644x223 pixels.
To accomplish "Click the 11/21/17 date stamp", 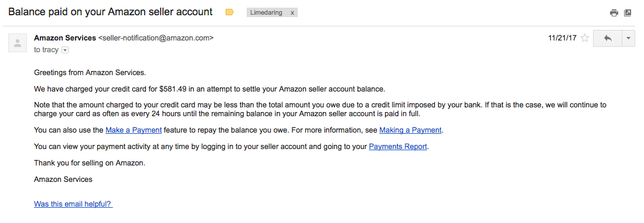I will [x=563, y=38].
